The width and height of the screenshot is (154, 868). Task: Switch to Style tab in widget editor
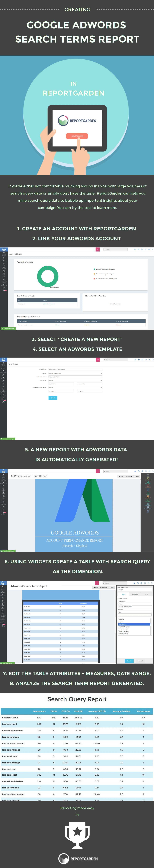click(146, 594)
